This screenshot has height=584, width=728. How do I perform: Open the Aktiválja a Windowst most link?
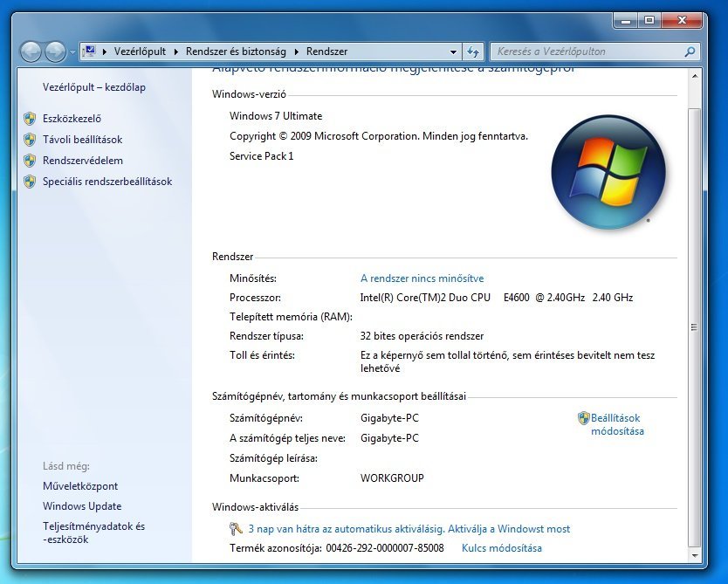(x=409, y=529)
